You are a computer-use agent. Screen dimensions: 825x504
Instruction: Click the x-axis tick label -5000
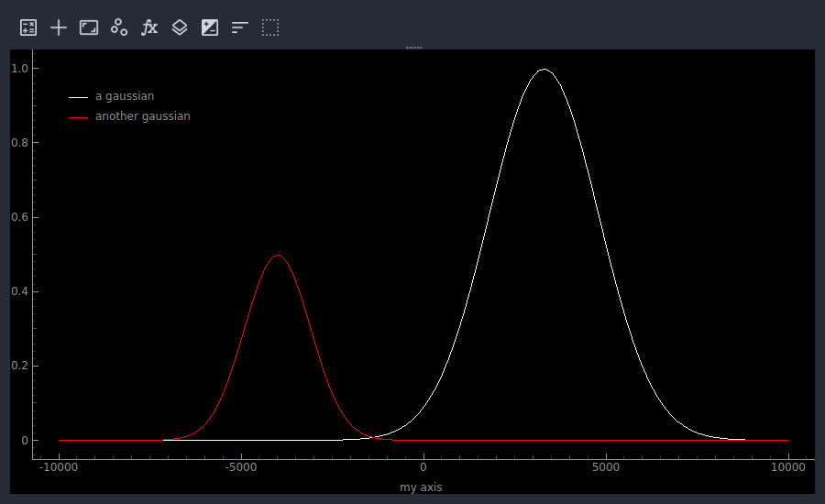[x=241, y=467]
